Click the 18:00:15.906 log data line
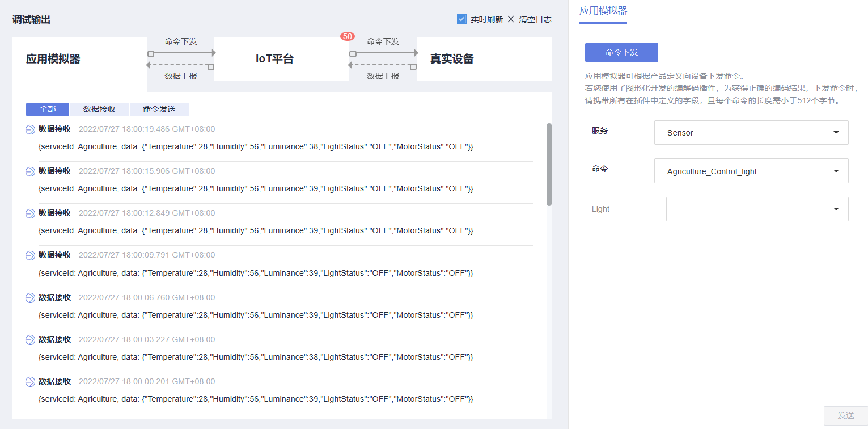The width and height of the screenshot is (868, 429). (256, 188)
